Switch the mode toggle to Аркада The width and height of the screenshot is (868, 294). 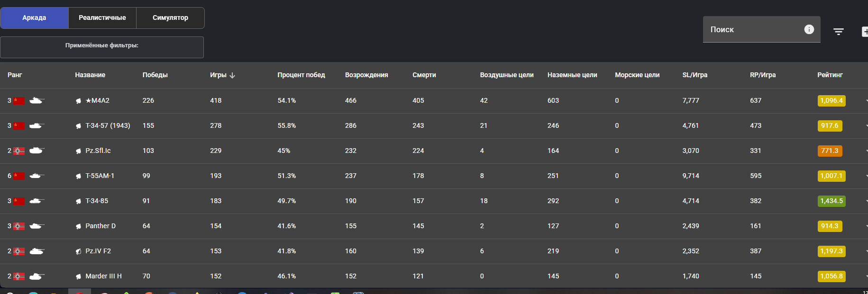coord(34,18)
